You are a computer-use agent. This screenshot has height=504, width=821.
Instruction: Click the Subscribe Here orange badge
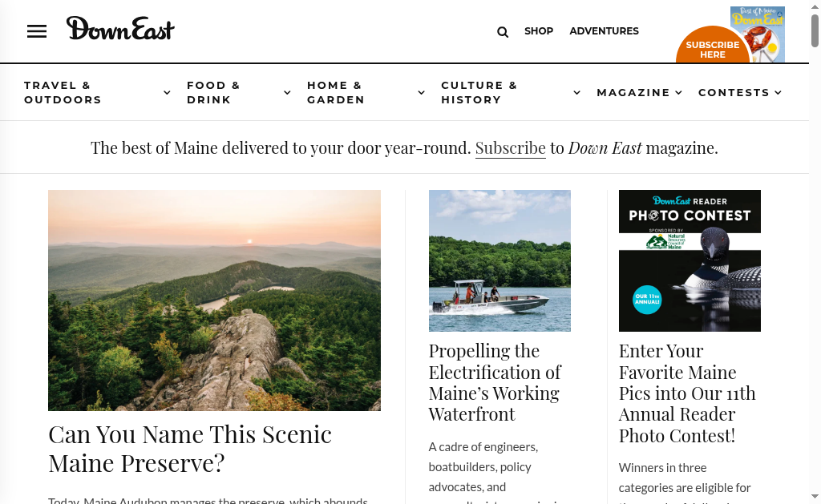(x=712, y=46)
